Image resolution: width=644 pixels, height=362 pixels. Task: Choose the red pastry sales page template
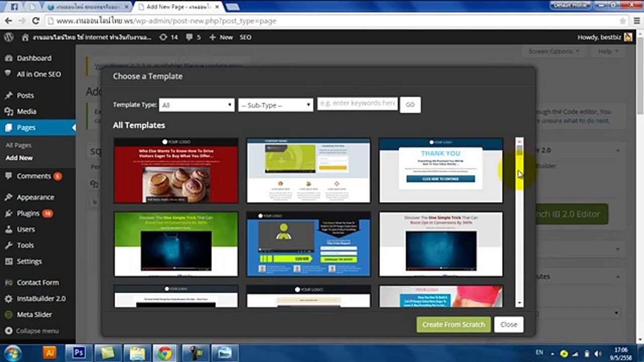click(x=176, y=170)
